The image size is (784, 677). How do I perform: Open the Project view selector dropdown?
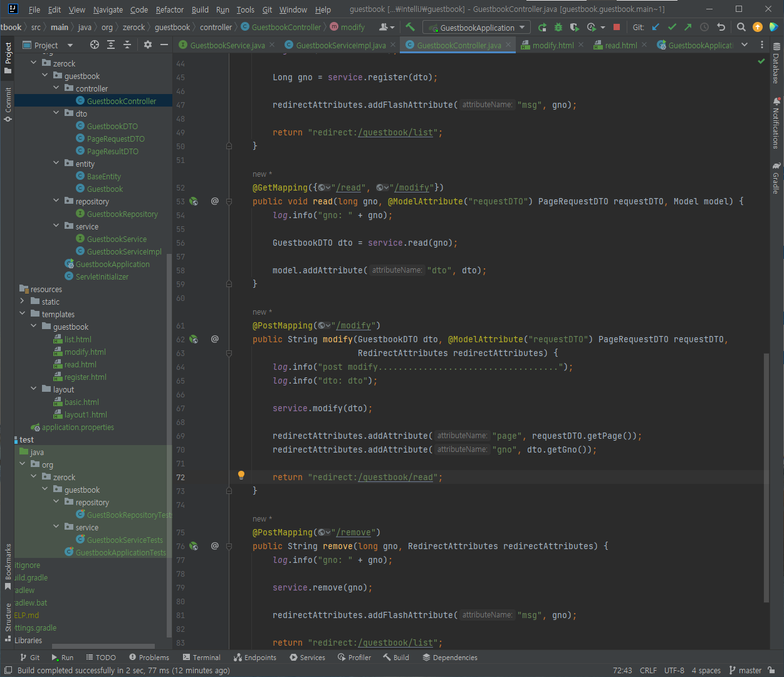click(48, 45)
